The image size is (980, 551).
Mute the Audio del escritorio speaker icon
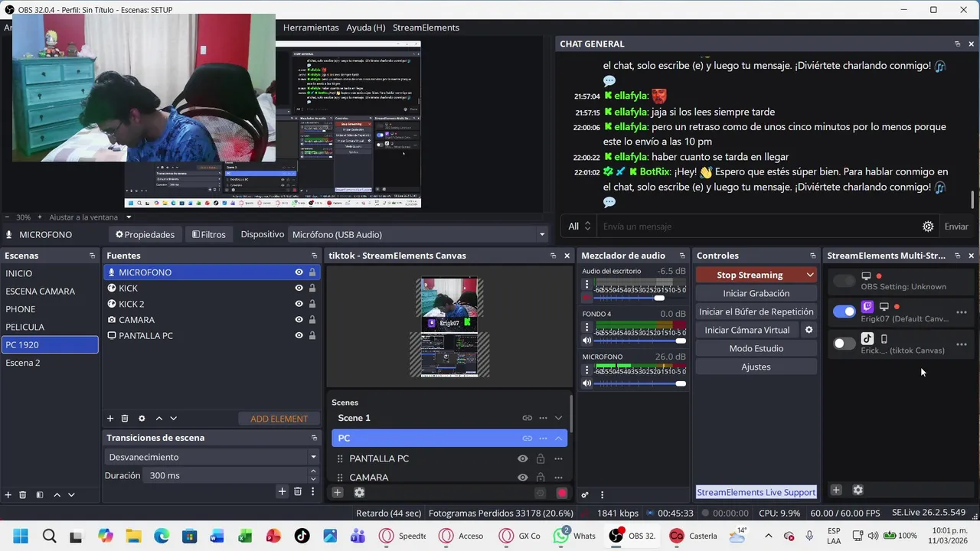pyautogui.click(x=587, y=298)
